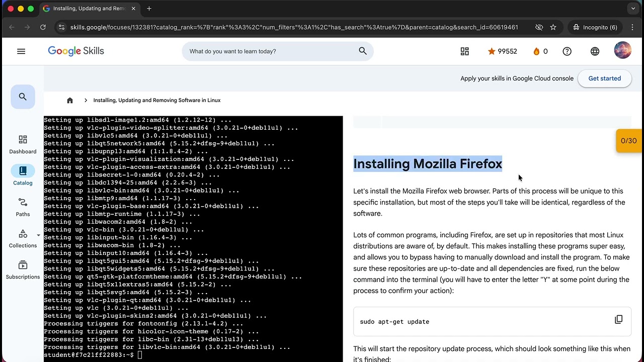Open the language globe icon
The width and height of the screenshot is (644, 362).
pyautogui.click(x=595, y=51)
